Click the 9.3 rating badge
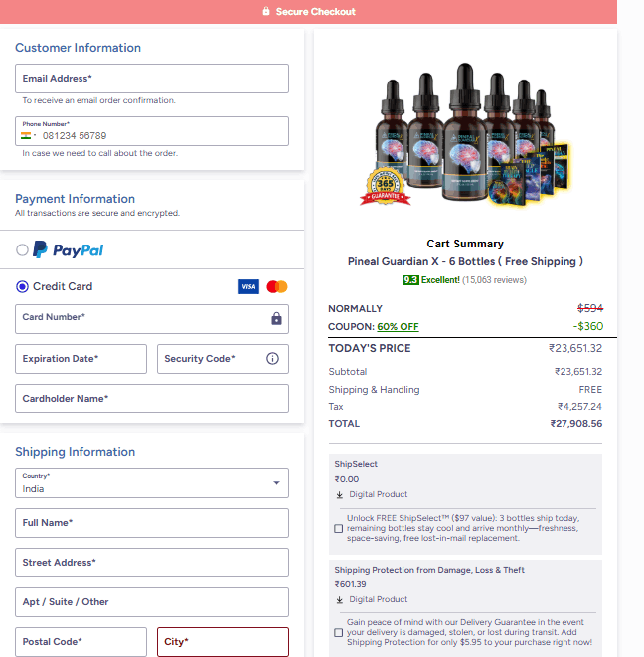Viewport: 644px width, 657px height. [x=410, y=280]
